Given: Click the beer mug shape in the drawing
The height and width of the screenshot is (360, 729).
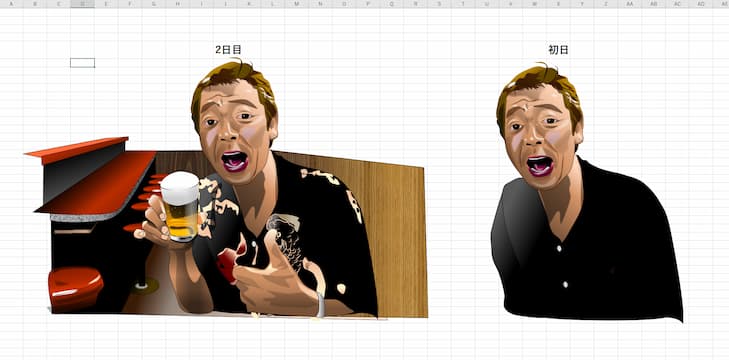Looking at the screenshot, I should pyautogui.click(x=180, y=207).
